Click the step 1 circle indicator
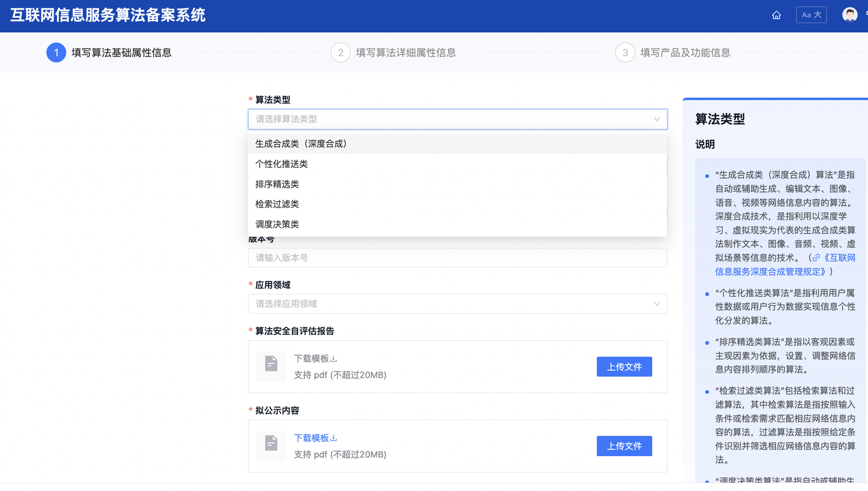This screenshot has height=491, width=868. [56, 52]
